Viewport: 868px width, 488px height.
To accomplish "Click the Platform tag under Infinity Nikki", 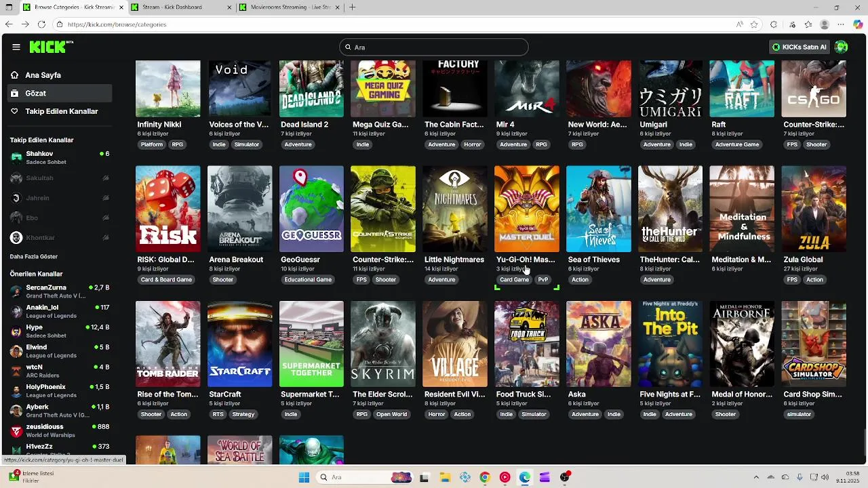I will (x=152, y=145).
